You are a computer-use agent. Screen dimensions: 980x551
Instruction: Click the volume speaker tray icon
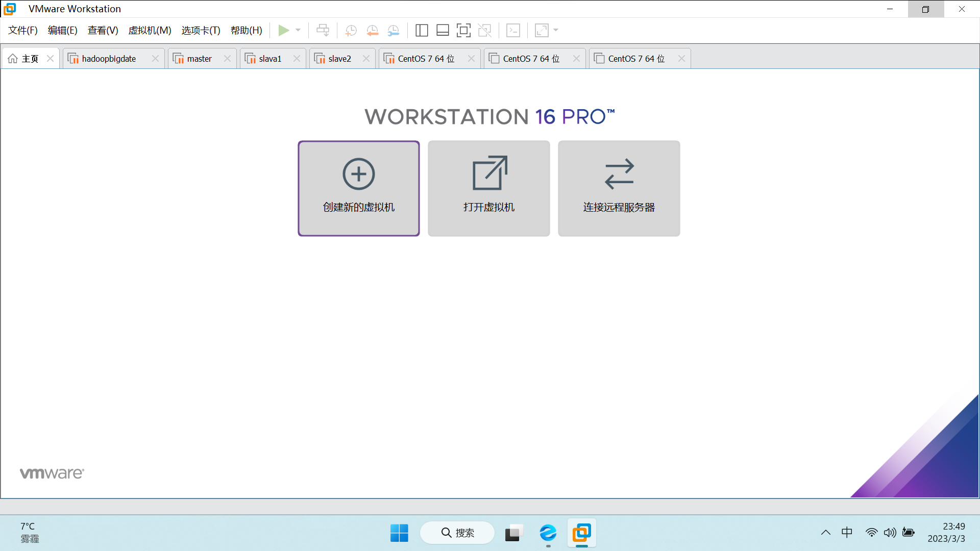click(890, 533)
